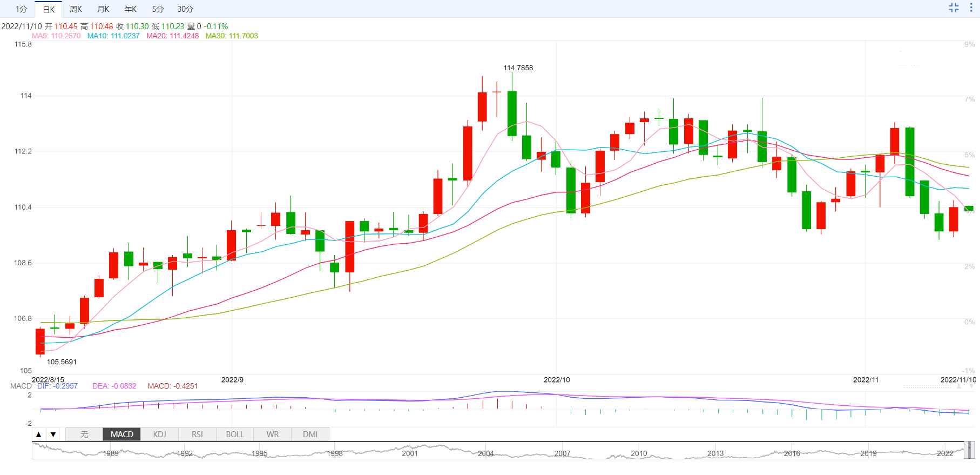Open the 周K weekly chart tab
The height and width of the screenshot is (475, 980).
coord(76,9)
